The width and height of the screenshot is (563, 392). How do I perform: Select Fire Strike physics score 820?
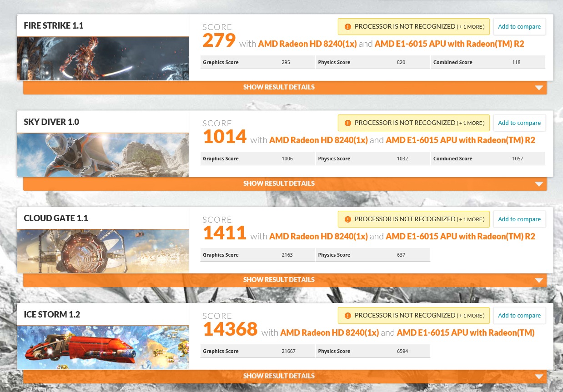401,62
